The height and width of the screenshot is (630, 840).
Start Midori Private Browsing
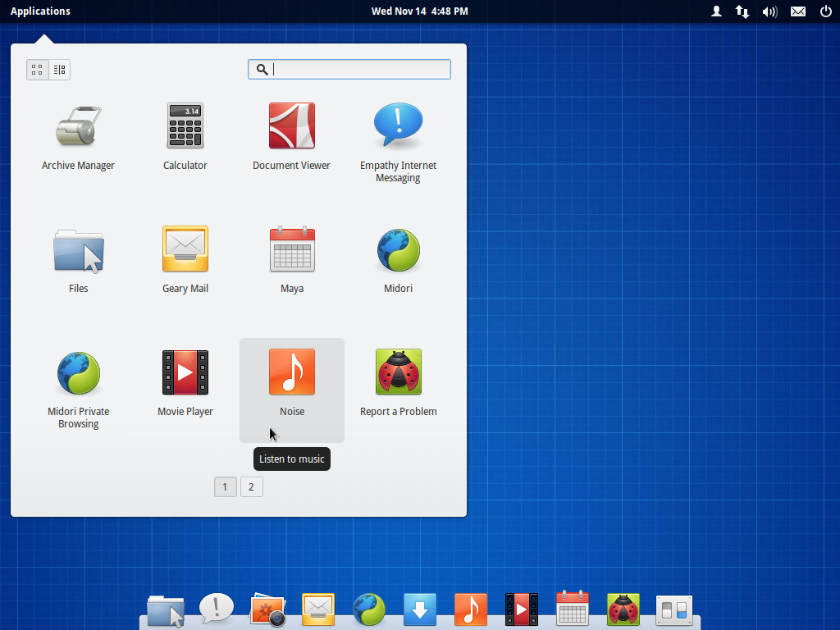[x=78, y=372]
